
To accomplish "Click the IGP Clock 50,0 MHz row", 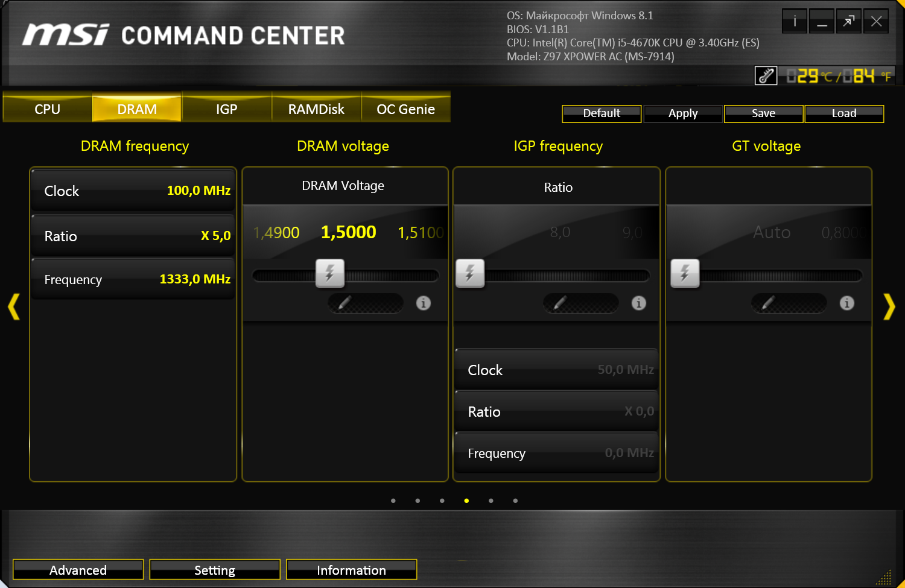I will pyautogui.click(x=556, y=370).
